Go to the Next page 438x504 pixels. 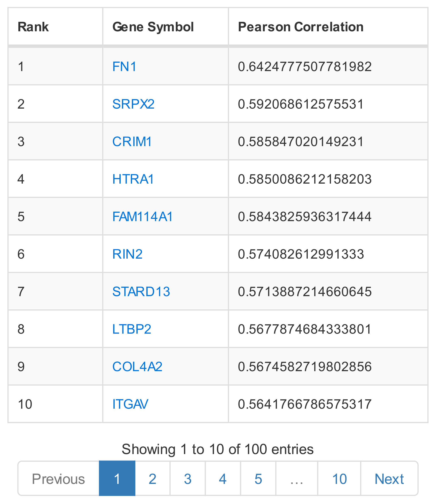point(389,479)
